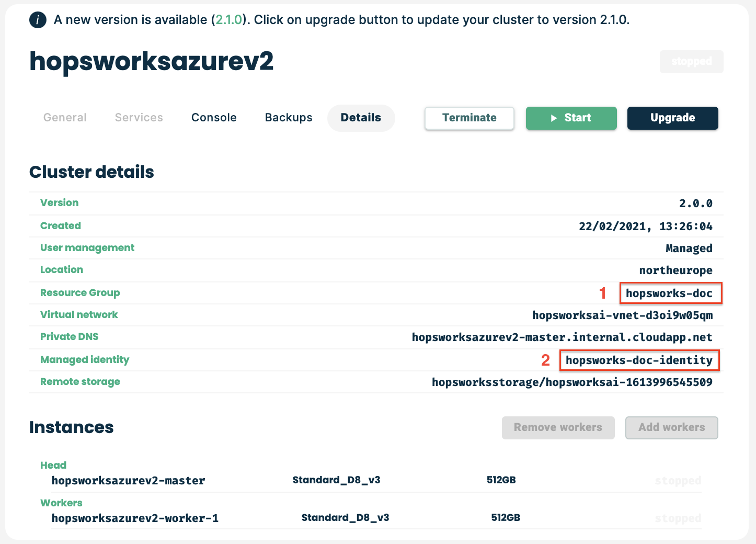Click the hopsworks-doc resource group value

pos(669,293)
